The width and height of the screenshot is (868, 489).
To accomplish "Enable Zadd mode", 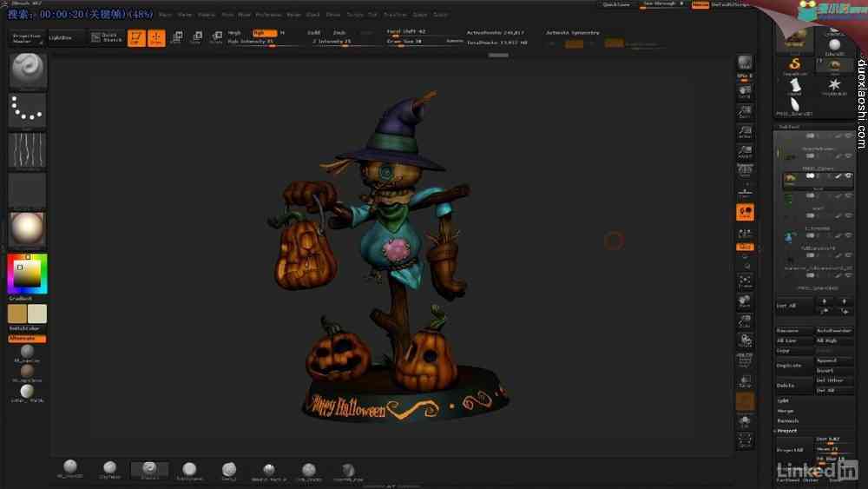I will pos(314,33).
